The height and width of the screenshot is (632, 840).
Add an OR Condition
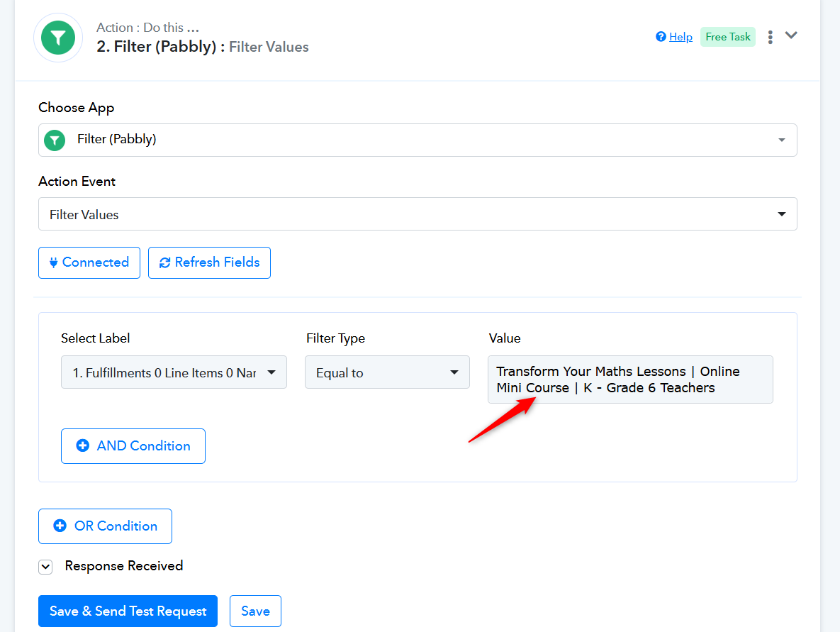tap(105, 526)
